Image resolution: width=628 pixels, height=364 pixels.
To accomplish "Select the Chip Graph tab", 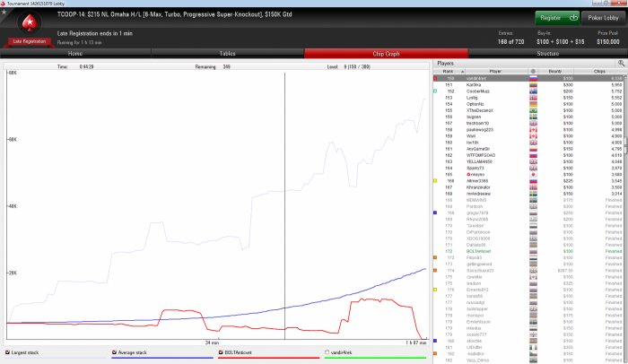I will (386, 53).
